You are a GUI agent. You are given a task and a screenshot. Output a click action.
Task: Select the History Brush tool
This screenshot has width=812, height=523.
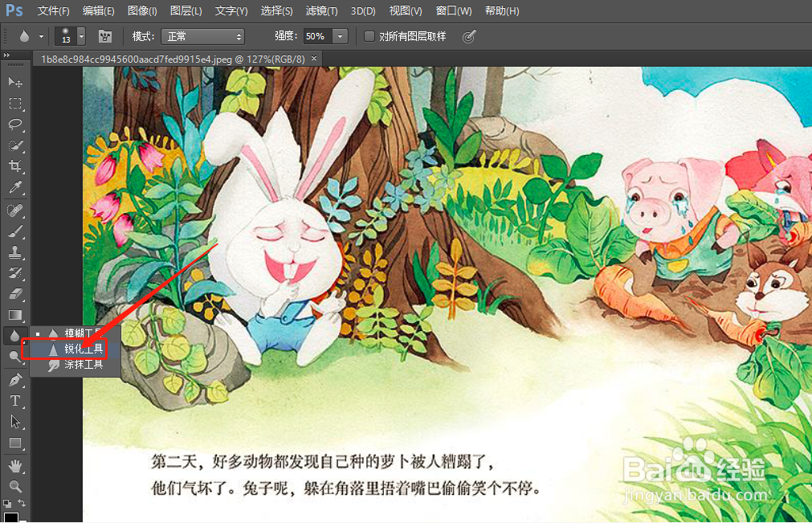click(15, 273)
